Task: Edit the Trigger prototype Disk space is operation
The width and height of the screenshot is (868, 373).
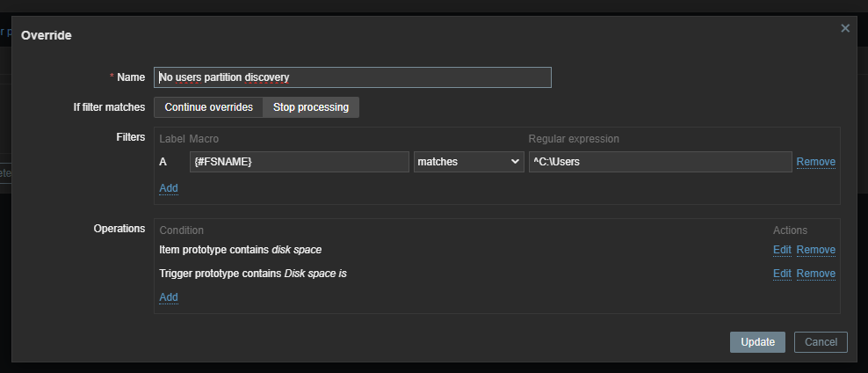Action: (x=782, y=274)
